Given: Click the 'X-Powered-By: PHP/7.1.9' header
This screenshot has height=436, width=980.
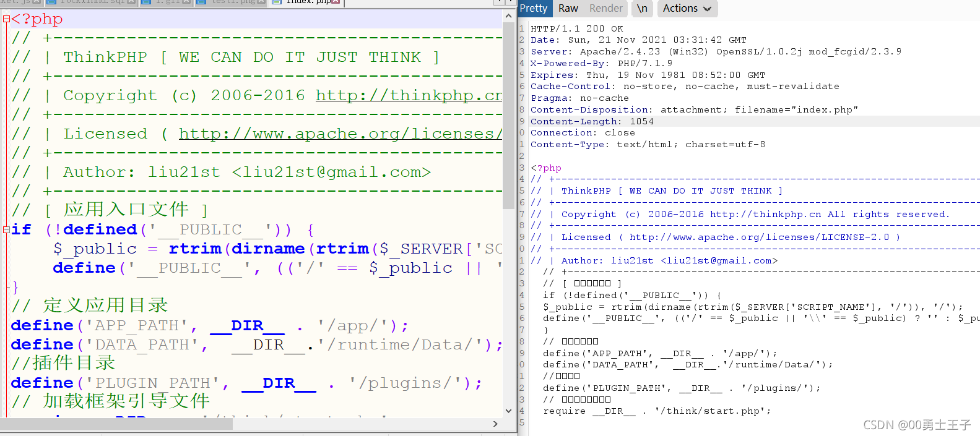Looking at the screenshot, I should [x=601, y=63].
